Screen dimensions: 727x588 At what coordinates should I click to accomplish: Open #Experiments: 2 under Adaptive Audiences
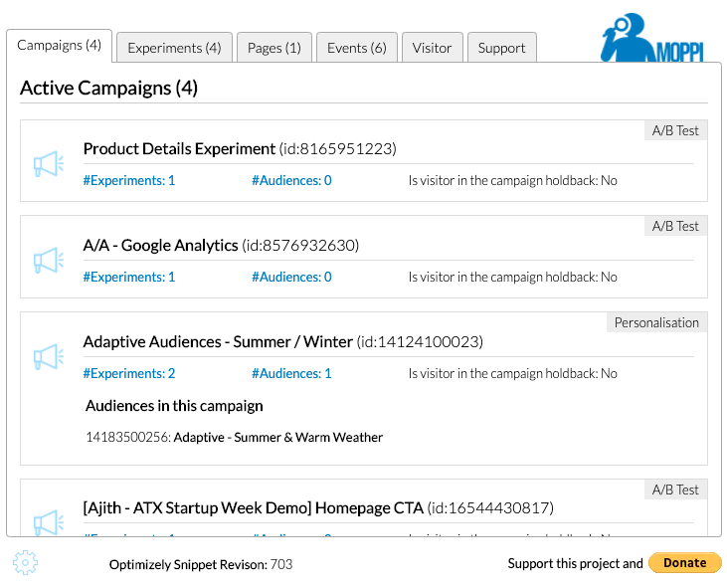pos(129,373)
